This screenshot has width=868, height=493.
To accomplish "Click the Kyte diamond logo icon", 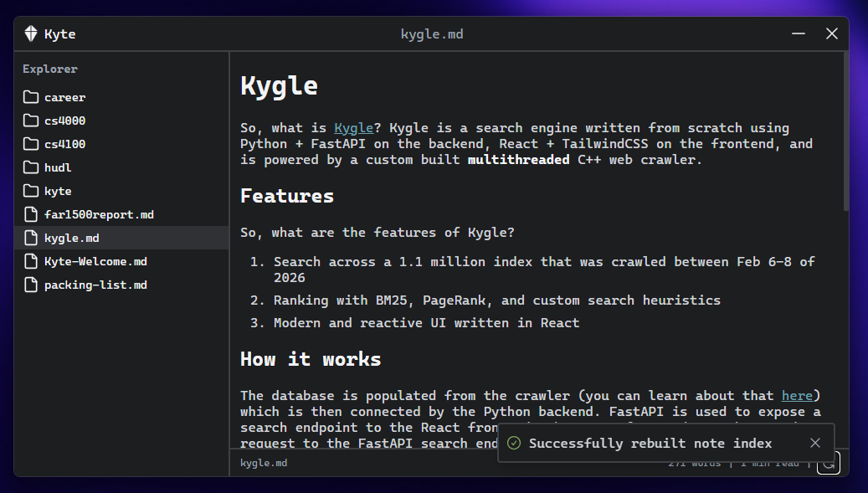I will (31, 33).
